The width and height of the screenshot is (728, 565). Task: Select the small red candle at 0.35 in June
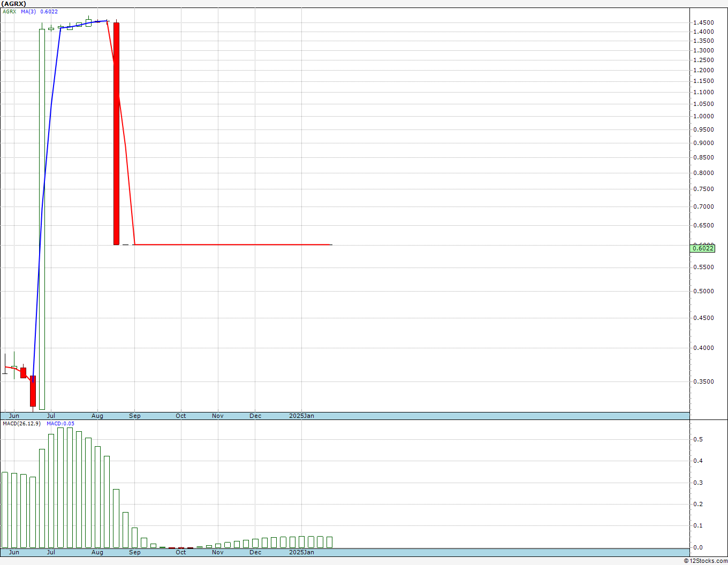33,391
